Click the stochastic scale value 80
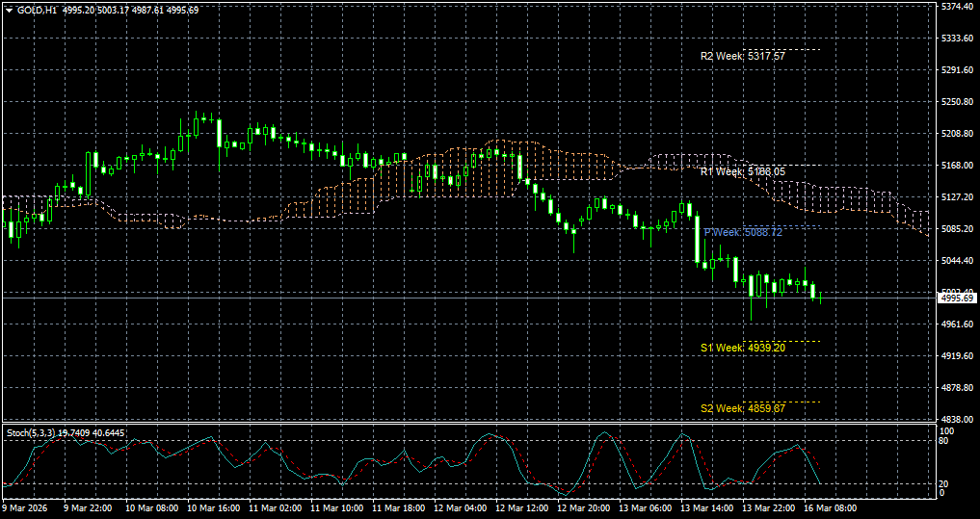This screenshot has width=980, height=519. tap(945, 441)
